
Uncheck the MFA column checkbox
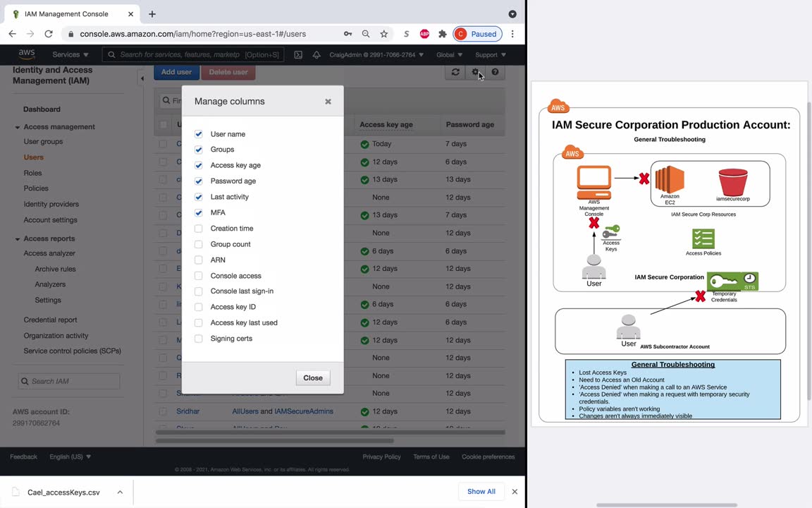coord(198,212)
